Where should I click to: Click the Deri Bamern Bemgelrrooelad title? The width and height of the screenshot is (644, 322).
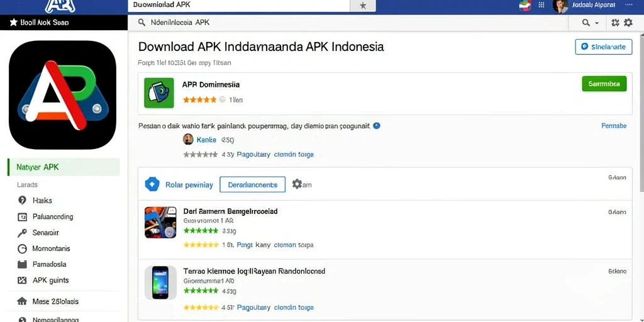pyautogui.click(x=230, y=211)
